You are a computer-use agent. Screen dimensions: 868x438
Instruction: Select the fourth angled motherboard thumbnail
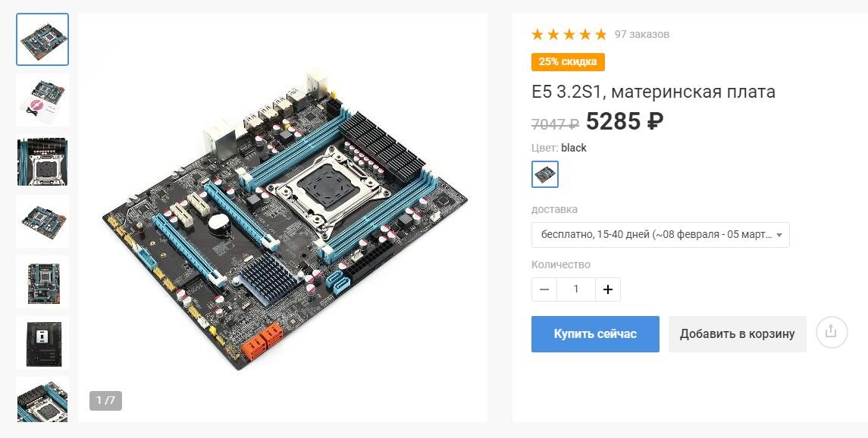tap(42, 221)
